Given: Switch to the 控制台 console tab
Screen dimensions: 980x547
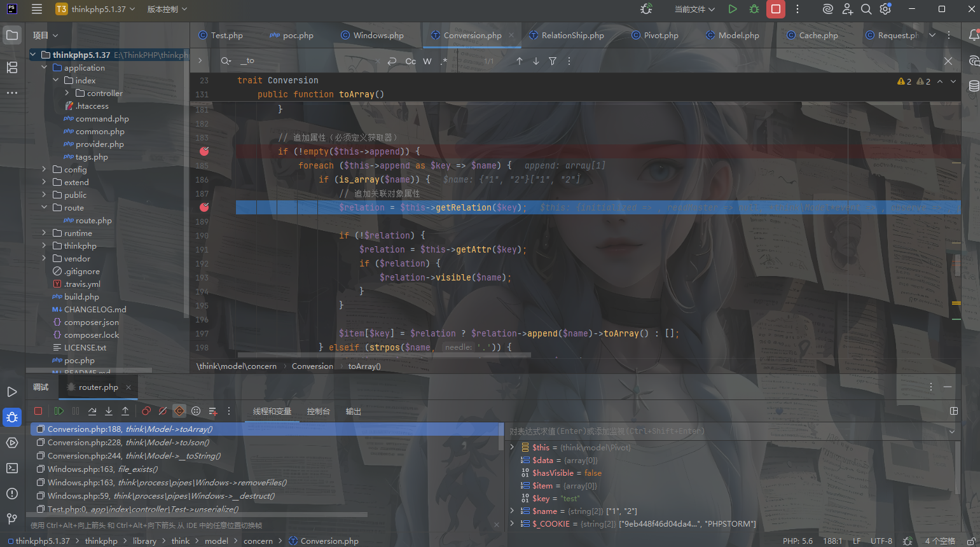Looking at the screenshot, I should pyautogui.click(x=318, y=412).
